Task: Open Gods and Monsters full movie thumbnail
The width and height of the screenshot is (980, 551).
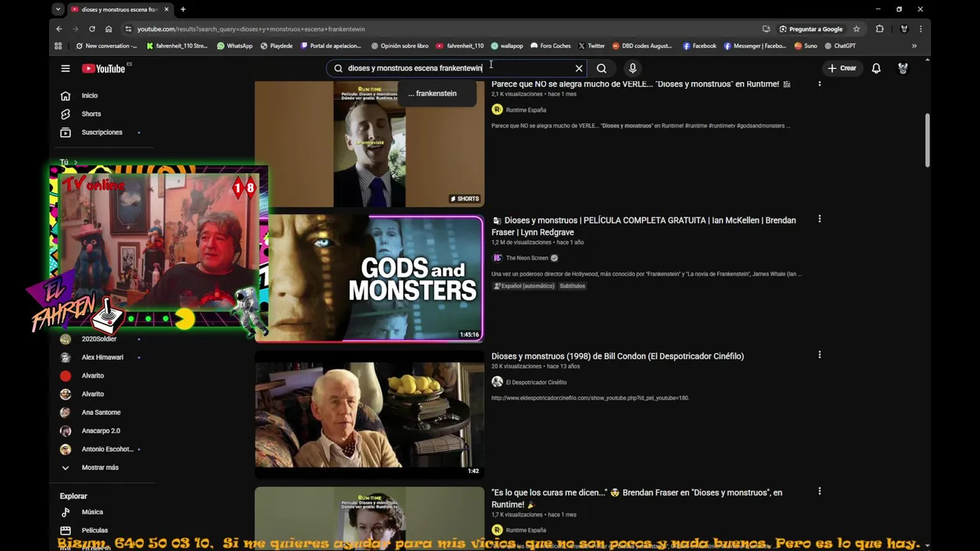Action: [x=375, y=279]
